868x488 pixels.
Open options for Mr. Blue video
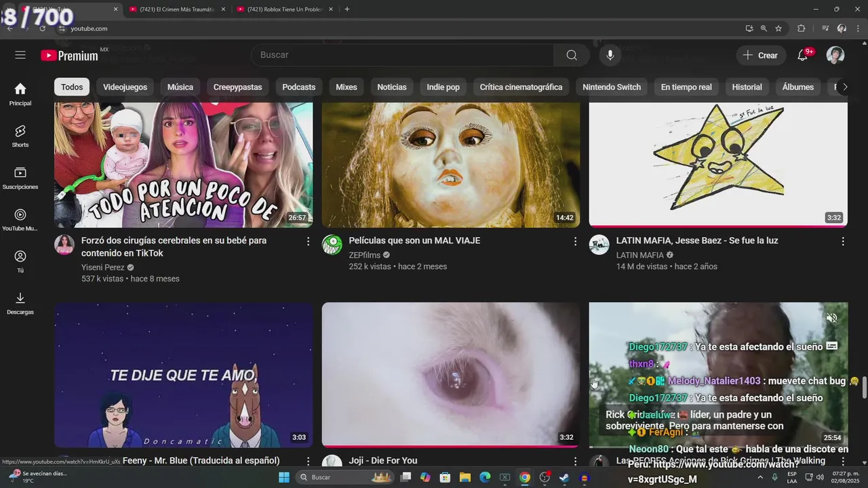tap(308, 461)
